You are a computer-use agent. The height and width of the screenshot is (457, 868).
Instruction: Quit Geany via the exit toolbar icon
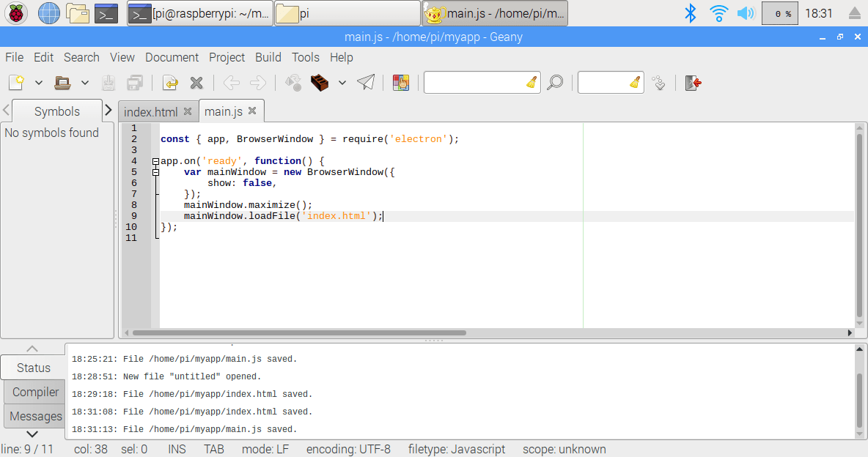click(692, 82)
